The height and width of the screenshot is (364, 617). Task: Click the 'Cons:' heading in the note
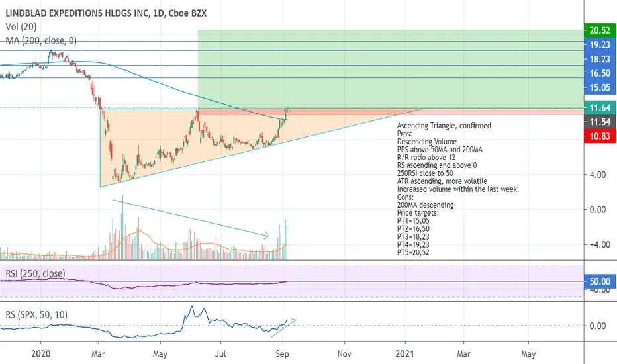click(x=405, y=197)
